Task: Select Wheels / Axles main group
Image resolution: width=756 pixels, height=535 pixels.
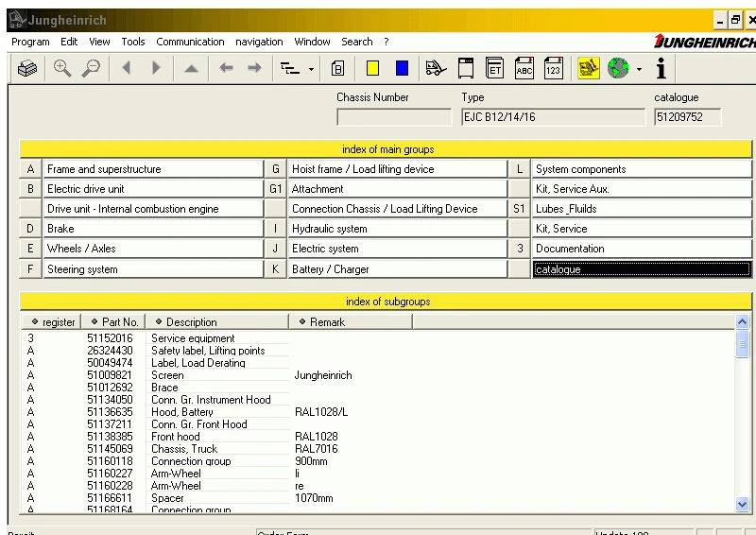Action: 153,249
